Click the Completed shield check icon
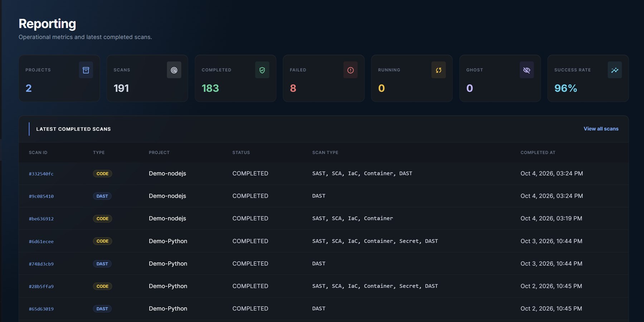 click(x=262, y=70)
